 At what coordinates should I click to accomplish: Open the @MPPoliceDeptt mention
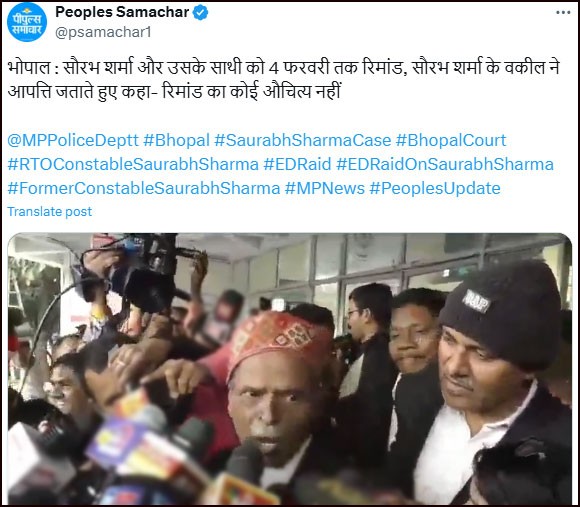(73, 141)
